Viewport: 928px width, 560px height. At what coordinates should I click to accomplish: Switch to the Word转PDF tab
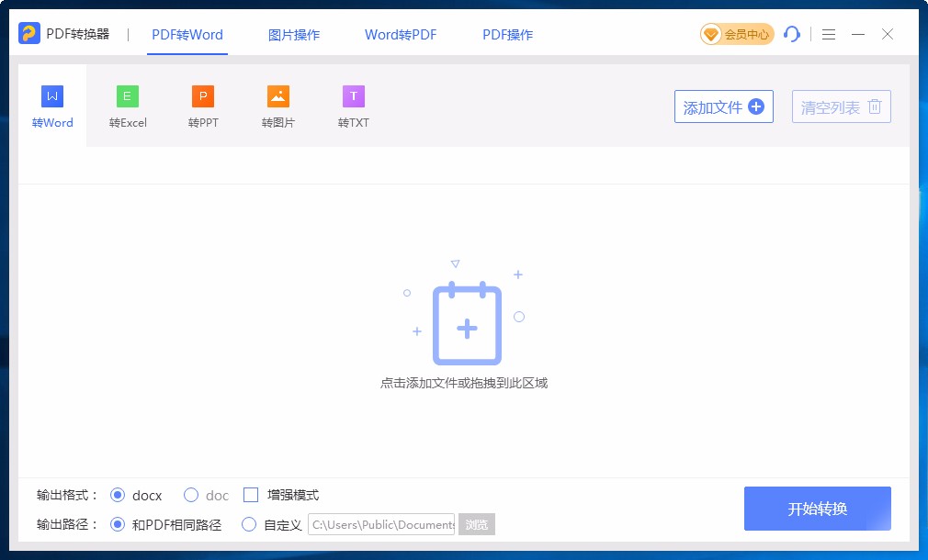tap(400, 34)
